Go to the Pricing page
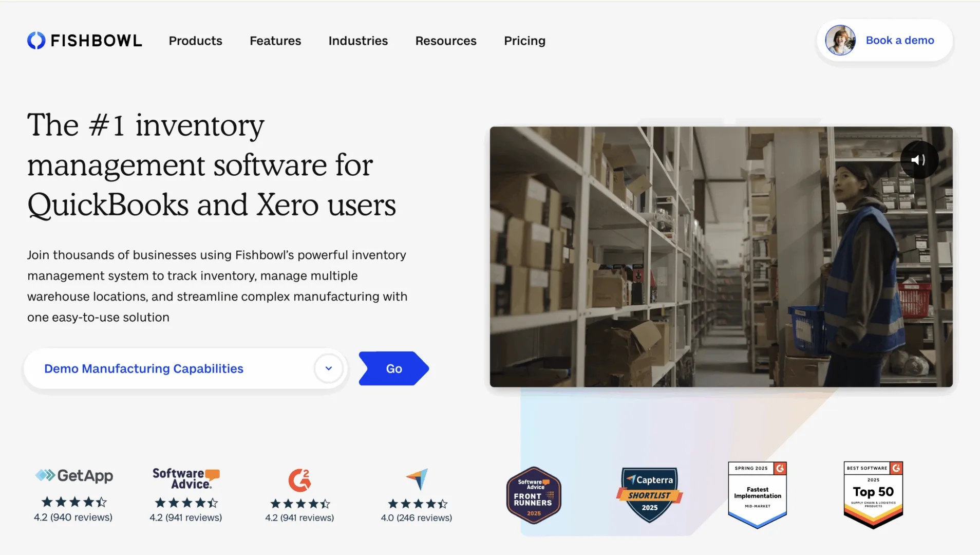This screenshot has height=555, width=980. [x=524, y=41]
